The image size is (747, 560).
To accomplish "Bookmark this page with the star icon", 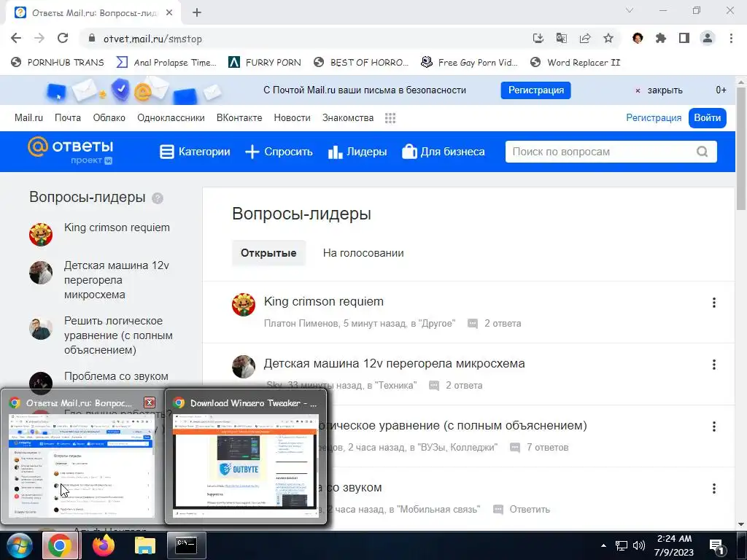I will pos(608,38).
